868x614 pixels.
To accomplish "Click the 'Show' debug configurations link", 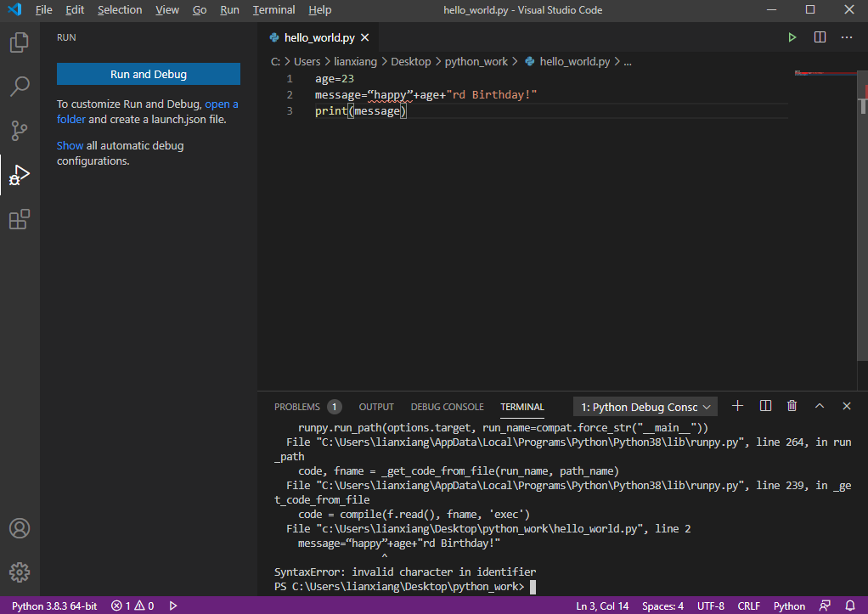I will coord(70,145).
